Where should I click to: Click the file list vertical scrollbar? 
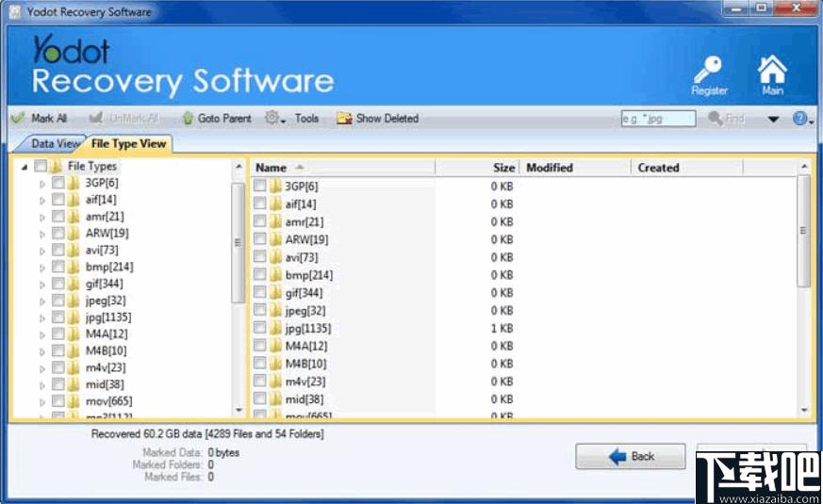(x=803, y=231)
